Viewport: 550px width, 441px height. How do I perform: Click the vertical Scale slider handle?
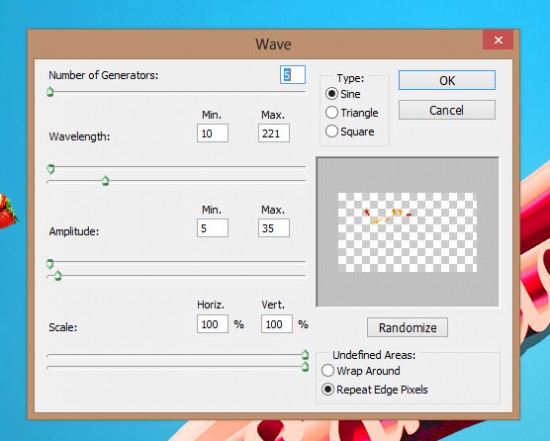[x=305, y=367]
